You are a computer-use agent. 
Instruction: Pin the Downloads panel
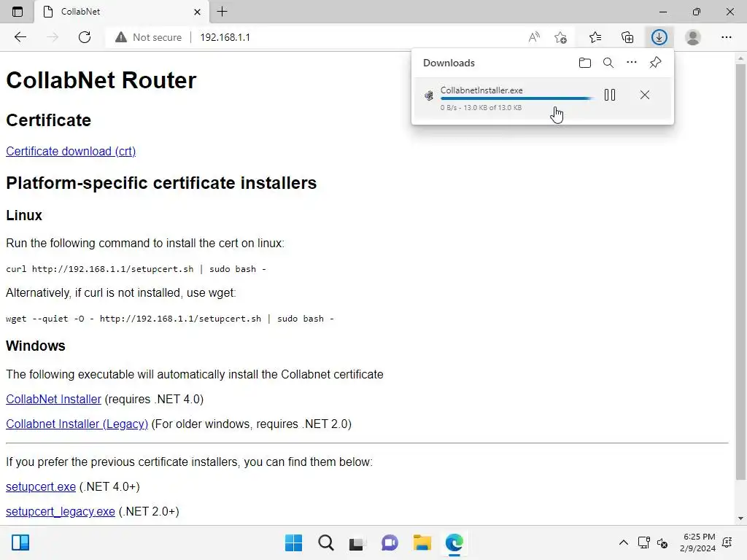[x=656, y=63]
